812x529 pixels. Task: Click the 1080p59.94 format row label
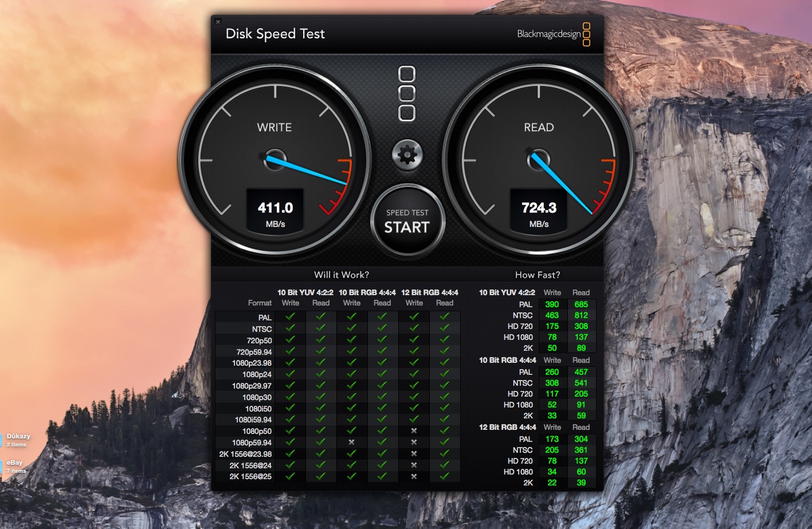(252, 442)
